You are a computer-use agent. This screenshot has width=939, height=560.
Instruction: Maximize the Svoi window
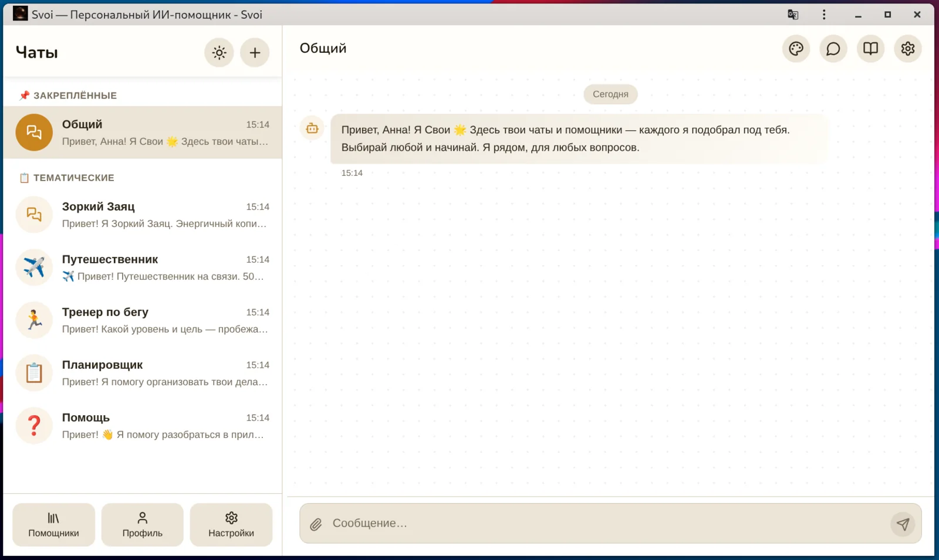tap(887, 15)
